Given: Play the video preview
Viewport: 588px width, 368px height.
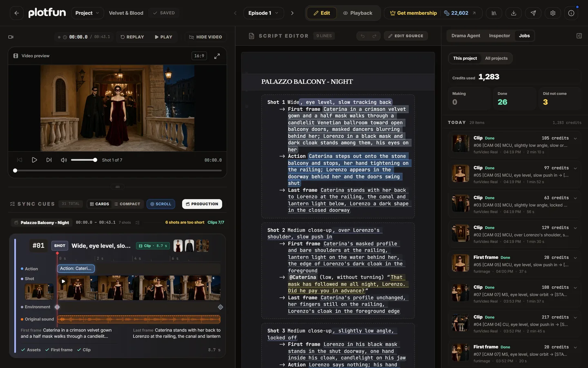Looking at the screenshot, I should click(34, 160).
